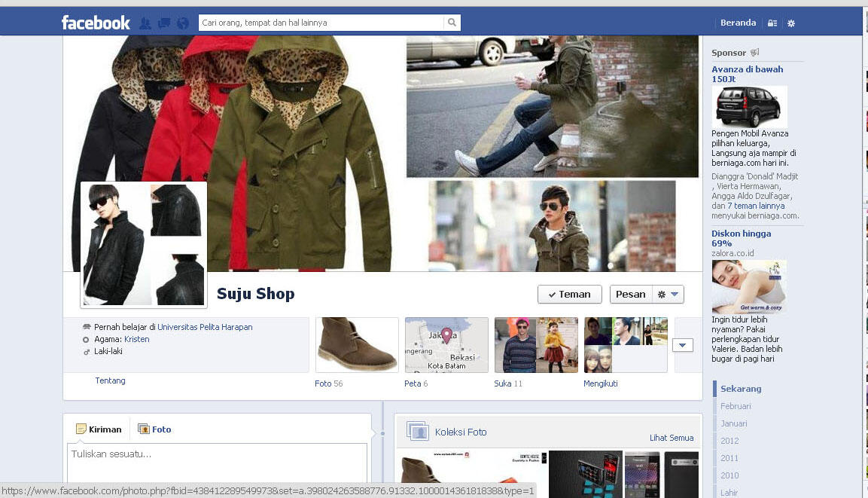This screenshot has height=498, width=868.
Task: Open privacy shortcuts icon in header
Action: (x=772, y=23)
